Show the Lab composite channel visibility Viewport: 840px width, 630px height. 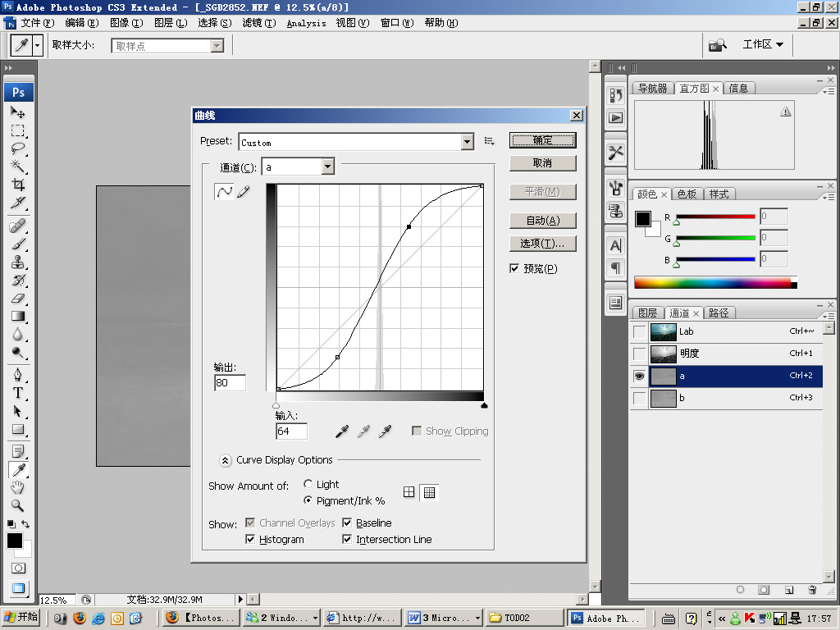(x=640, y=331)
